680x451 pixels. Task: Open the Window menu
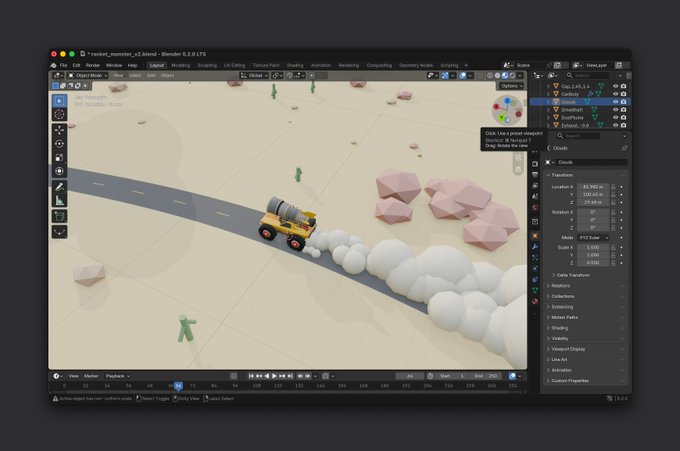point(114,65)
